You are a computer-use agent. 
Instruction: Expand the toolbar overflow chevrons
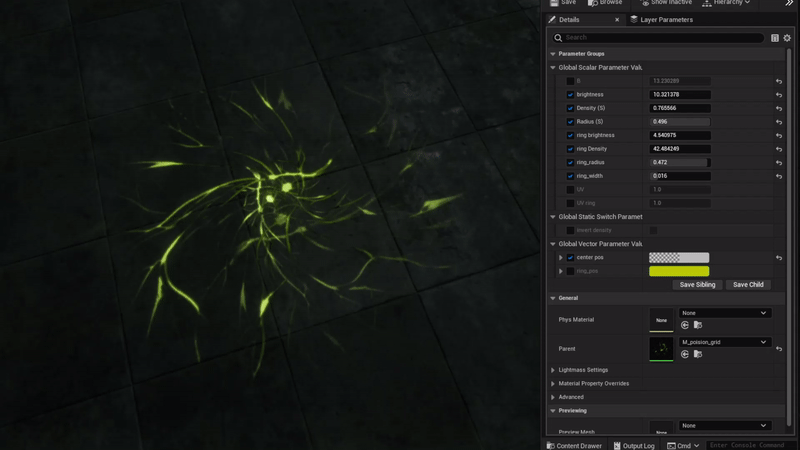(789, 3)
